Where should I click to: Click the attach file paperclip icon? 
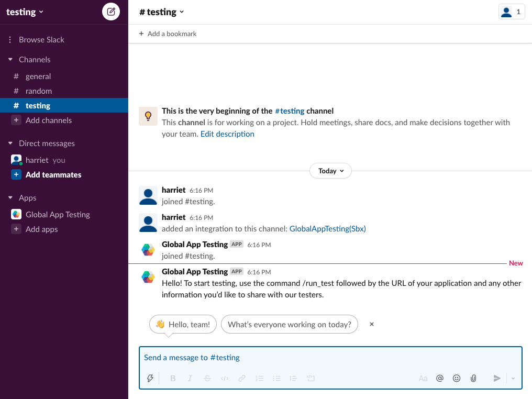(473, 378)
